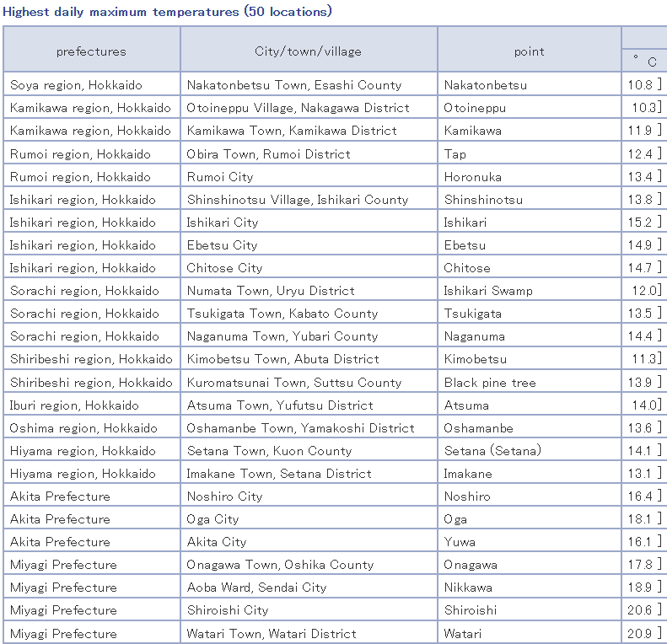Click the '°C' column header
Screen dimensions: 667x644
644,61
